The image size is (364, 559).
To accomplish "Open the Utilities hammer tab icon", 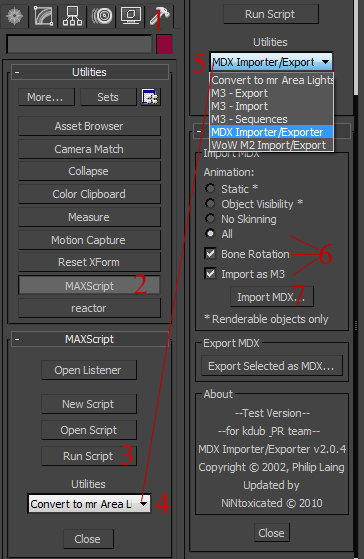I will [159, 16].
